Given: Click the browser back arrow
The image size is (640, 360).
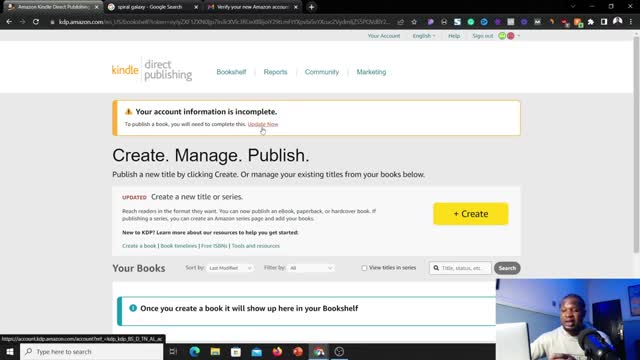Looking at the screenshot, I should pos(9,22).
